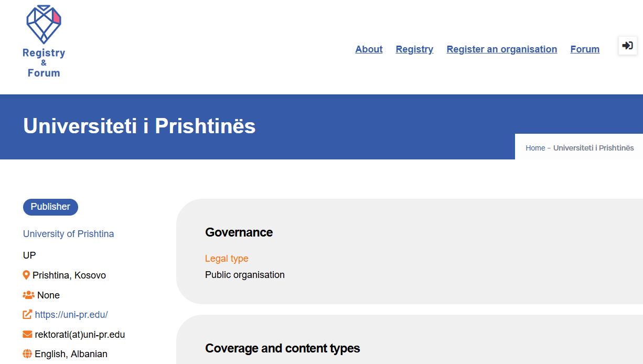Viewport: 643px width, 364px height.
Task: Click the people group icon beside None
Action: click(28, 295)
